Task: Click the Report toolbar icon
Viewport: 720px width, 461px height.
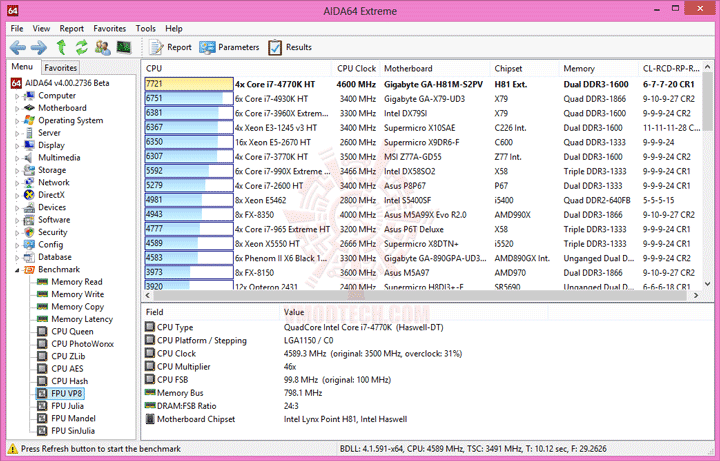Action: [x=157, y=47]
